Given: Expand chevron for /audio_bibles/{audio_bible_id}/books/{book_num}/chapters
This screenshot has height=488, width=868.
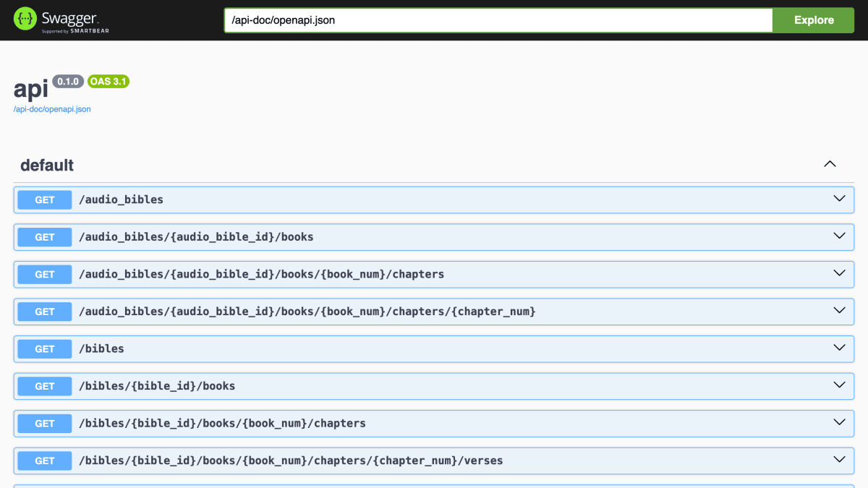Looking at the screenshot, I should (x=839, y=273).
